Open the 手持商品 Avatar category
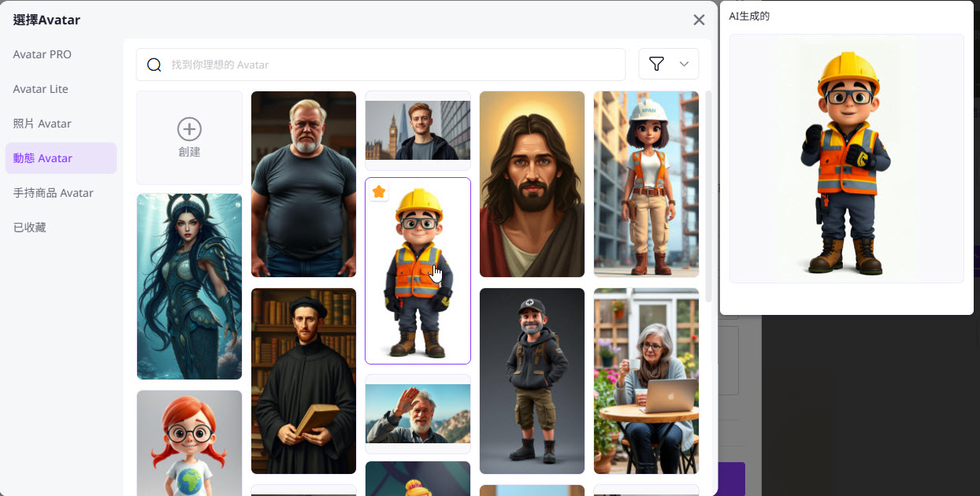The width and height of the screenshot is (980, 496). (54, 193)
